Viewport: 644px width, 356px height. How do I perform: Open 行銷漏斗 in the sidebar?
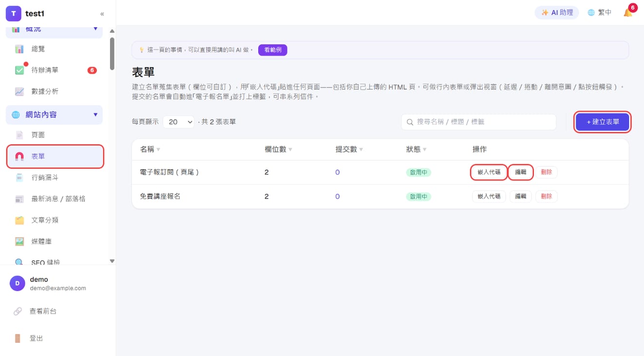[54, 178]
